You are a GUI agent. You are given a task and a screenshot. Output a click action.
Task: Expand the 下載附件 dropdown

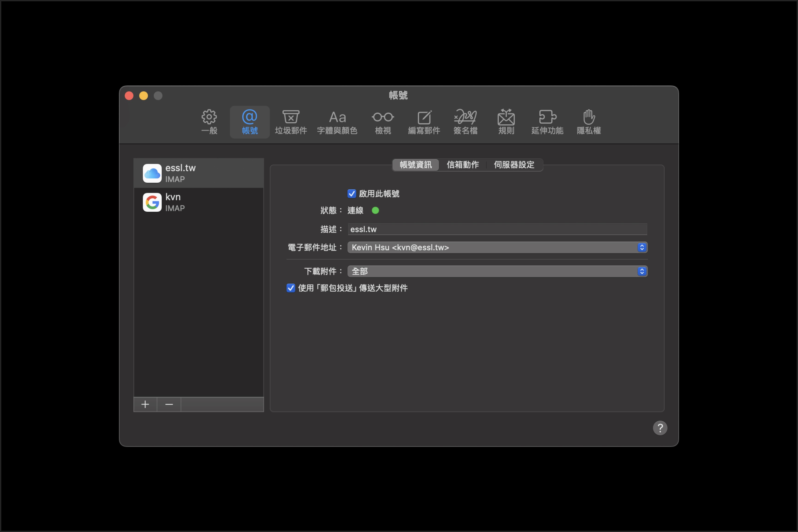coord(497,272)
